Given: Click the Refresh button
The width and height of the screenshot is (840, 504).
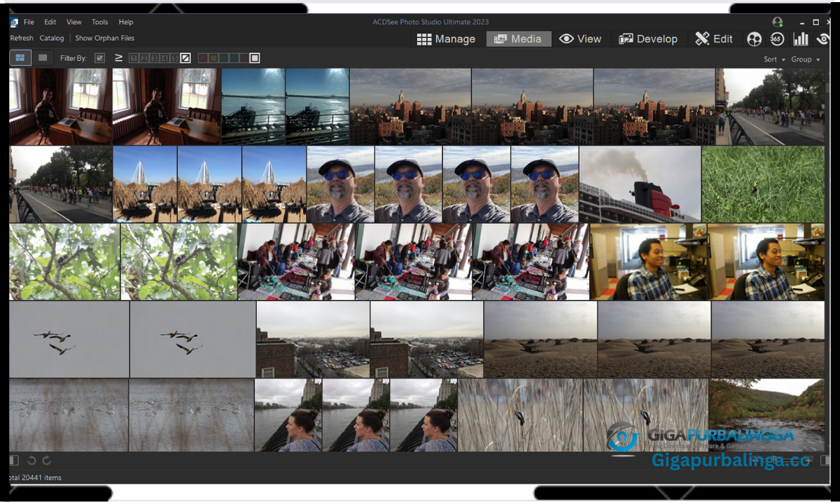Looking at the screenshot, I should pyautogui.click(x=21, y=38).
